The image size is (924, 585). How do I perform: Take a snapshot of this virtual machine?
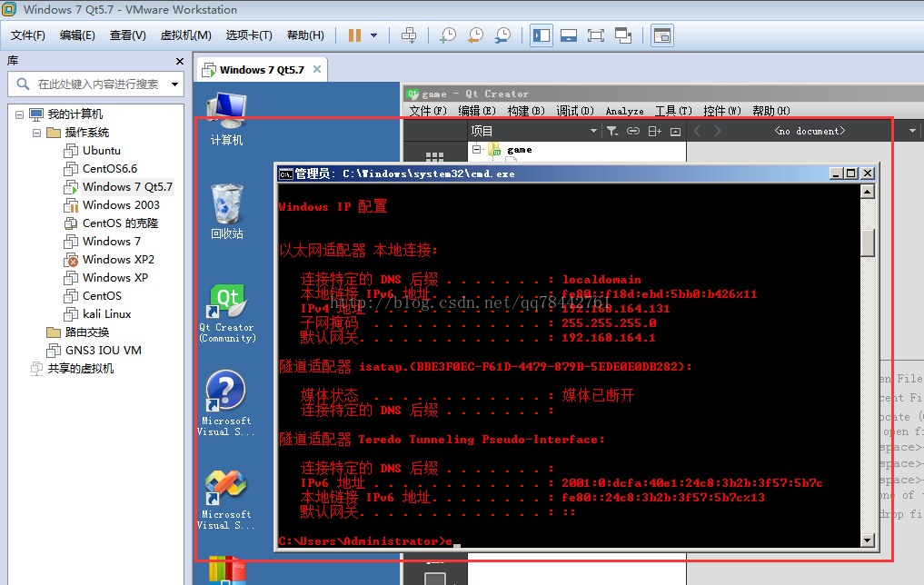click(448, 35)
